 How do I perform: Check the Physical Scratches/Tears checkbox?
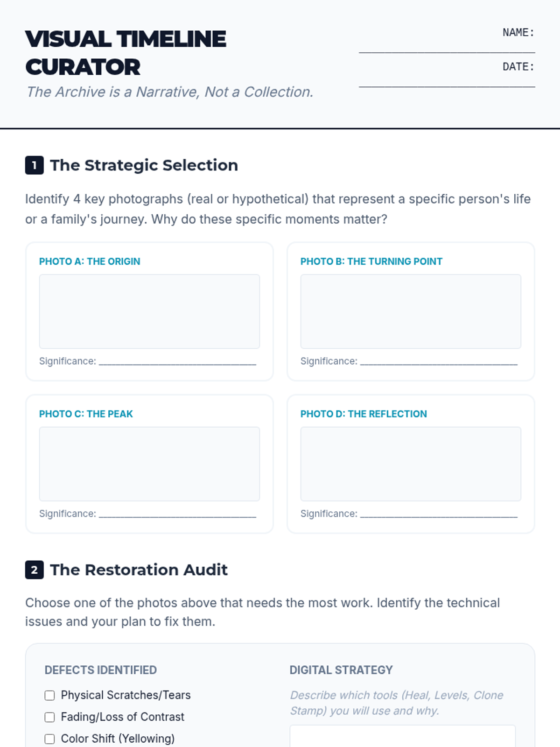click(49, 695)
